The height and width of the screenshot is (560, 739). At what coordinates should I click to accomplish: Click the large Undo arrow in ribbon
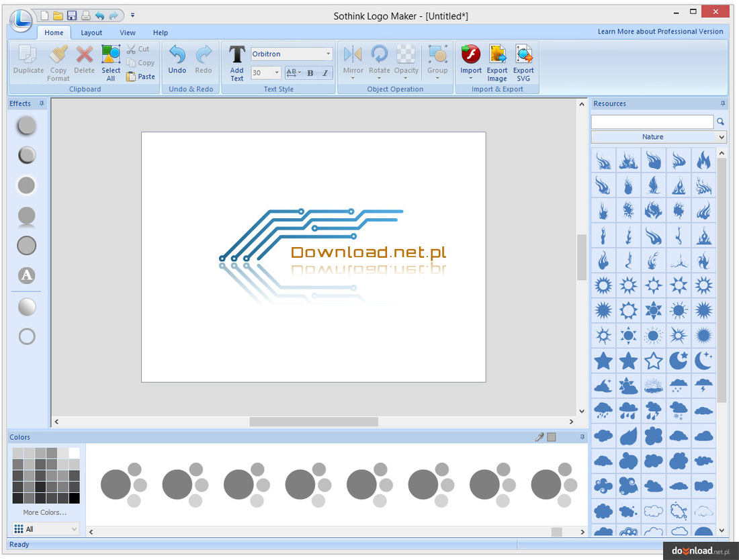[x=177, y=60]
